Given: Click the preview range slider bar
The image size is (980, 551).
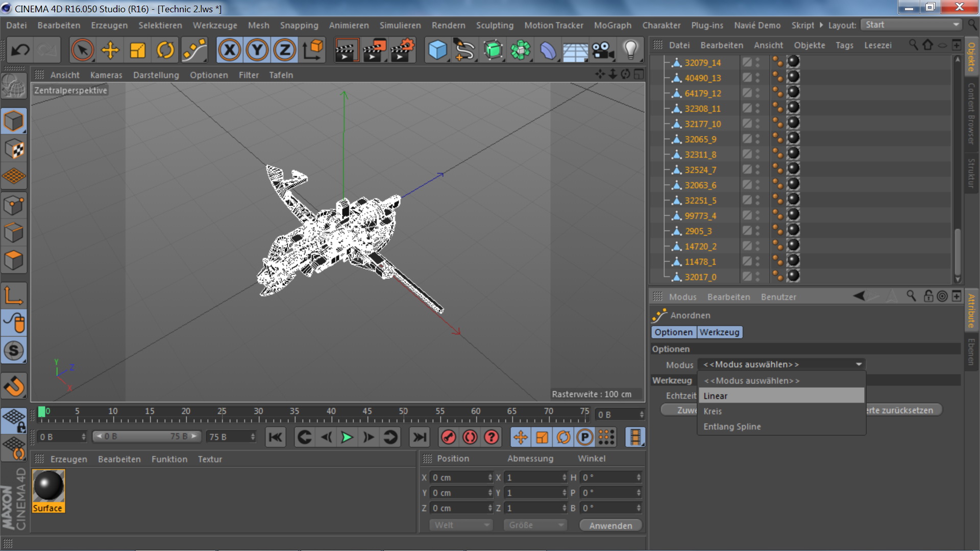Looking at the screenshot, I should tap(147, 437).
